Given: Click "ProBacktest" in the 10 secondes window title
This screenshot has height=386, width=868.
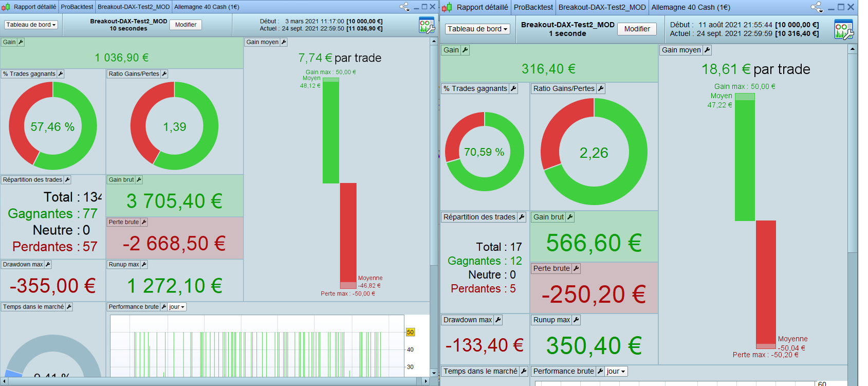Looking at the screenshot, I should 77,7.
